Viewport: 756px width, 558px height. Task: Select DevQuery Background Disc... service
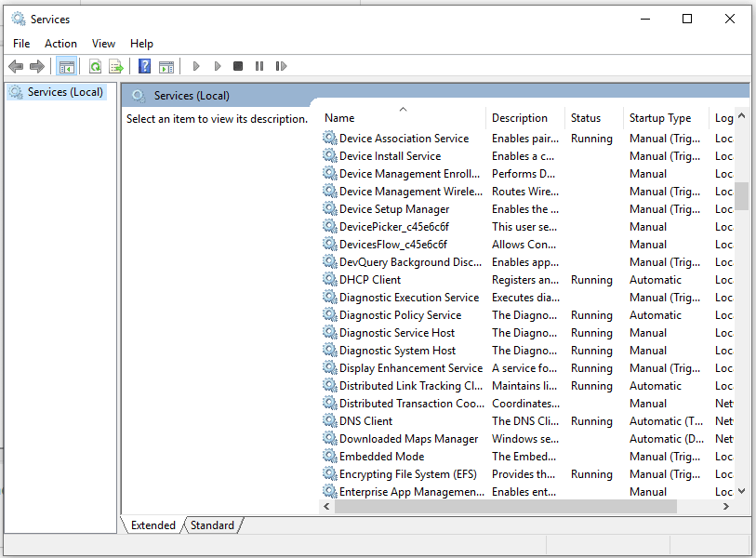410,262
